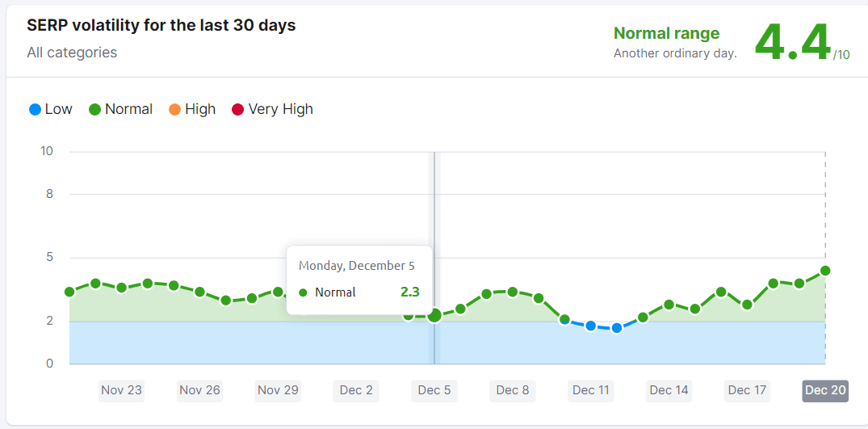Viewport: 868px width, 429px height.
Task: Select the highlighted Dec 20 date label
Action: [825, 390]
